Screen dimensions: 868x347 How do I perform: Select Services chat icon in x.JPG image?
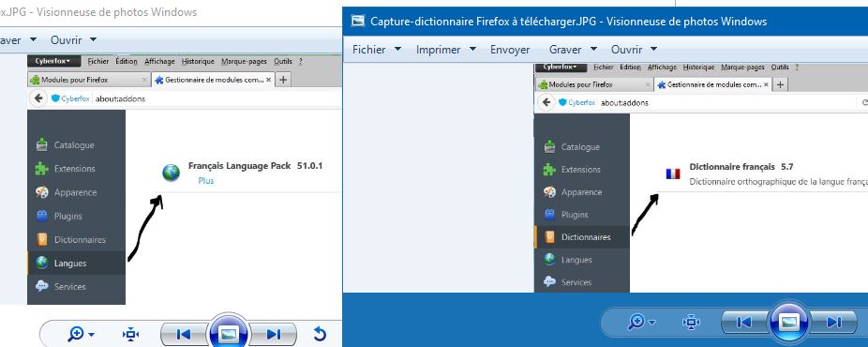coord(42,287)
